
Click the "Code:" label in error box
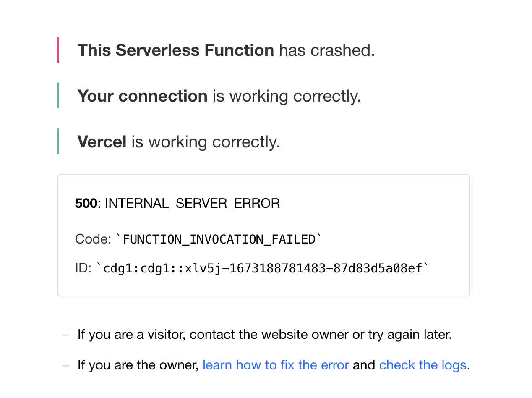(93, 239)
